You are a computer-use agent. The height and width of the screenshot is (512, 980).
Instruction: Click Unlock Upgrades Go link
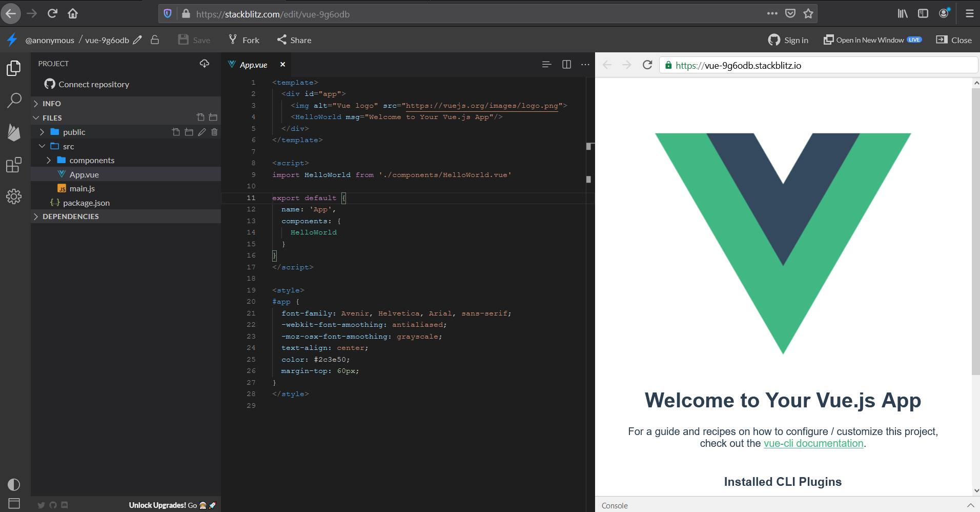click(172, 505)
